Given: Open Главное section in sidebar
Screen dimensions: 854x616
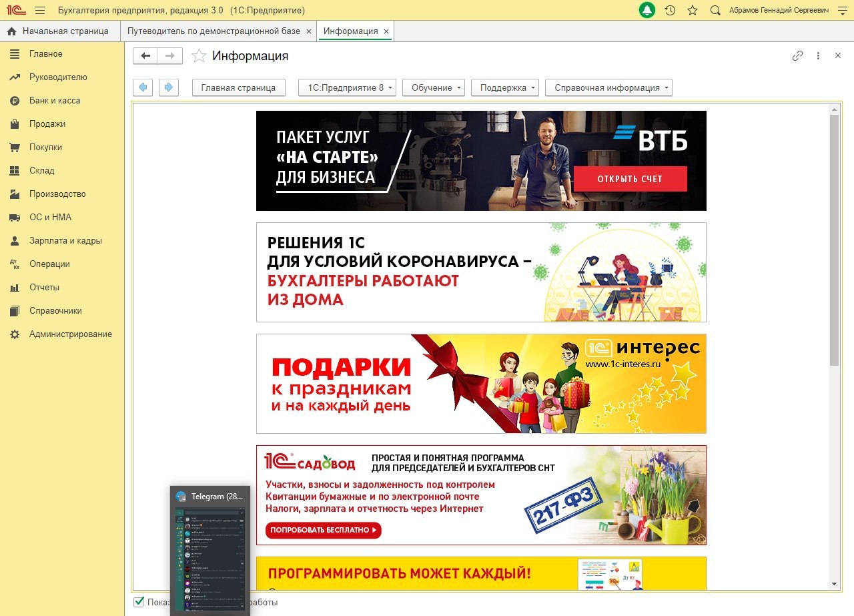Looking at the screenshot, I should pos(62,54).
